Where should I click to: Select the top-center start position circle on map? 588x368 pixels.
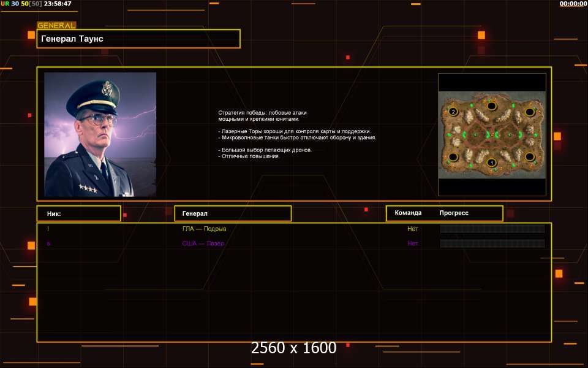(x=491, y=106)
